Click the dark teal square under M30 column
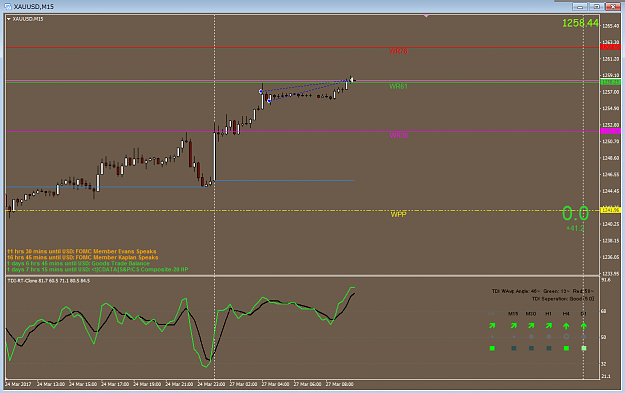This screenshot has height=393, width=625. [x=531, y=348]
